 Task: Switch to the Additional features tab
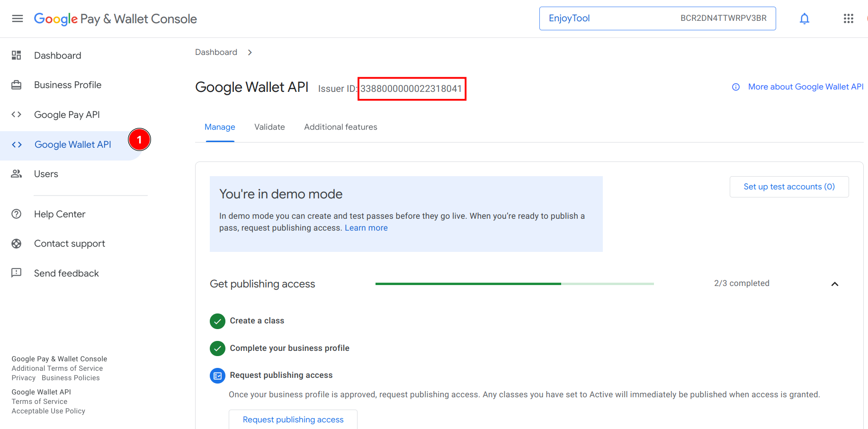tap(340, 127)
